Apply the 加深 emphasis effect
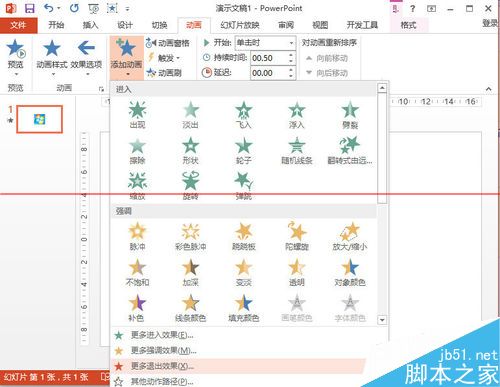This screenshot has height=387, width=500. pyautogui.click(x=191, y=273)
